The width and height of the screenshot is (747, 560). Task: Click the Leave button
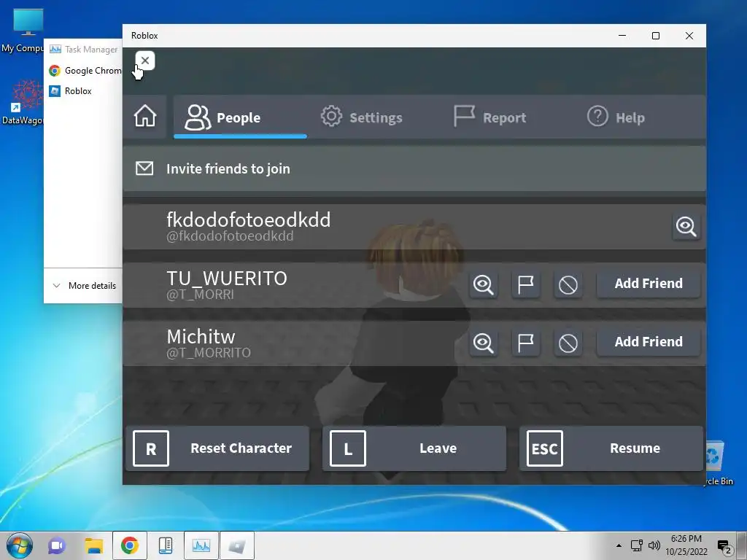(x=414, y=448)
